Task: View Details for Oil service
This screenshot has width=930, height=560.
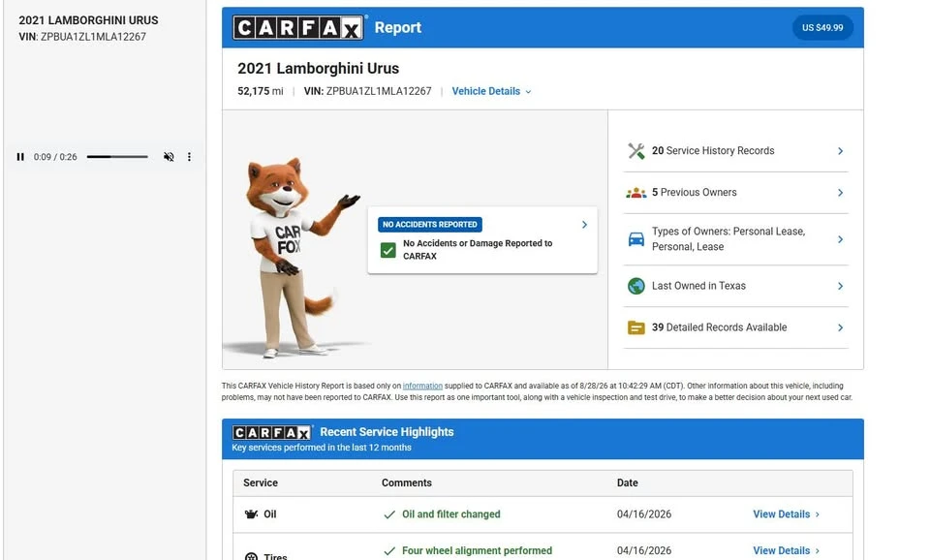Action: 787,514
